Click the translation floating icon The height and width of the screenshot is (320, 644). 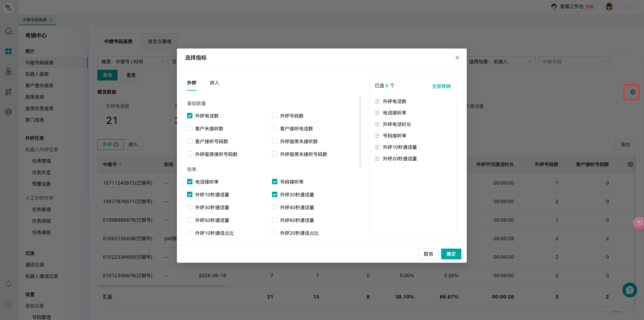(x=639, y=223)
